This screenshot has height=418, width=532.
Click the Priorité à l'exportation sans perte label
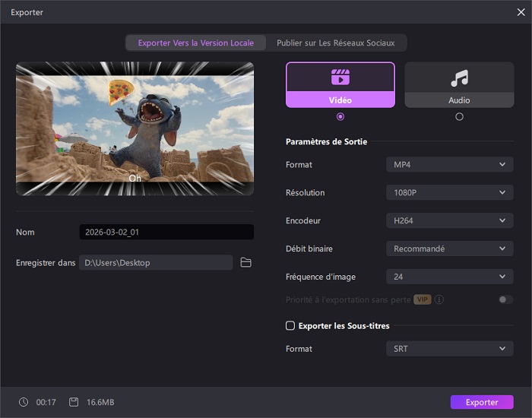tap(348, 299)
